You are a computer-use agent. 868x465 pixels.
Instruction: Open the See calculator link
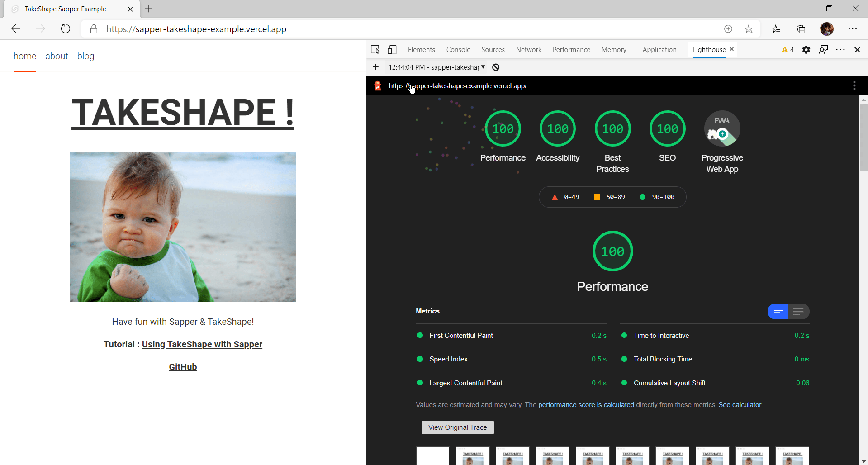[740, 405]
